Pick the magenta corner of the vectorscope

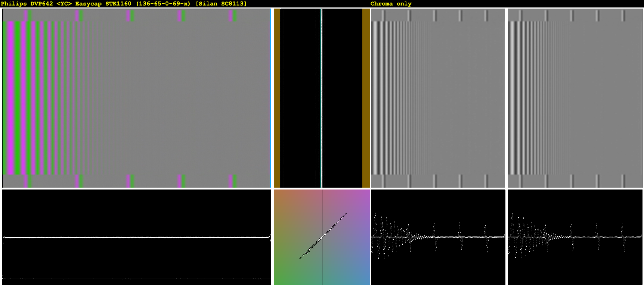(x=364, y=195)
